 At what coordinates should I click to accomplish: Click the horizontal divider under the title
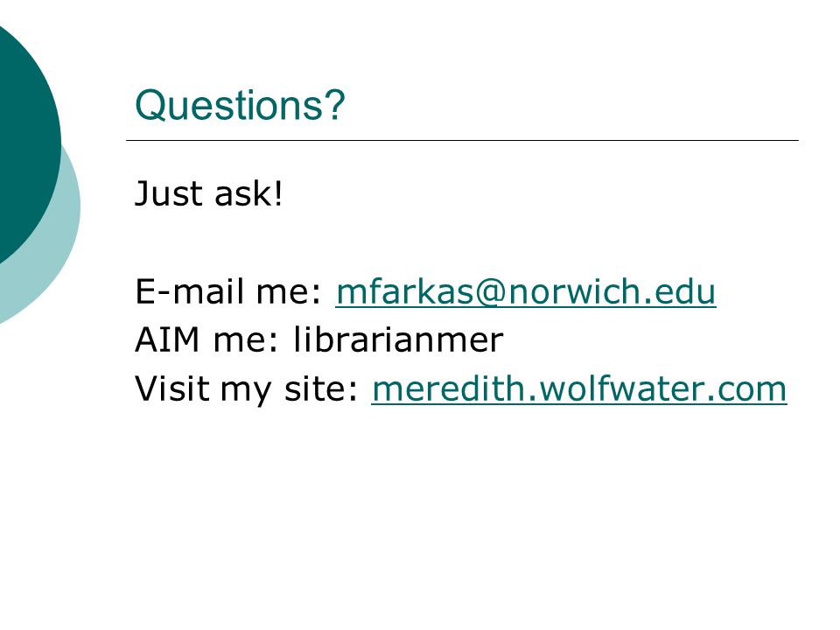[x=462, y=140]
